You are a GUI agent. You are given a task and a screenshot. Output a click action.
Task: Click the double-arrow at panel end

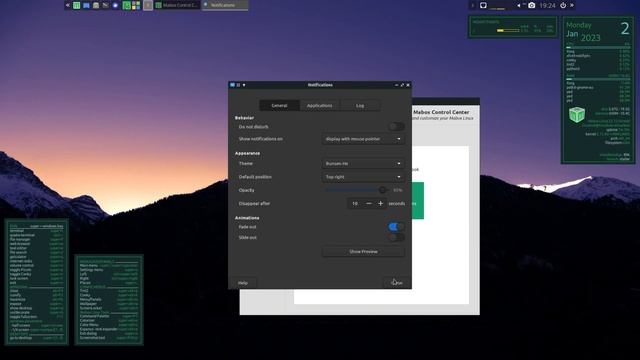pyautogui.click(x=572, y=5)
